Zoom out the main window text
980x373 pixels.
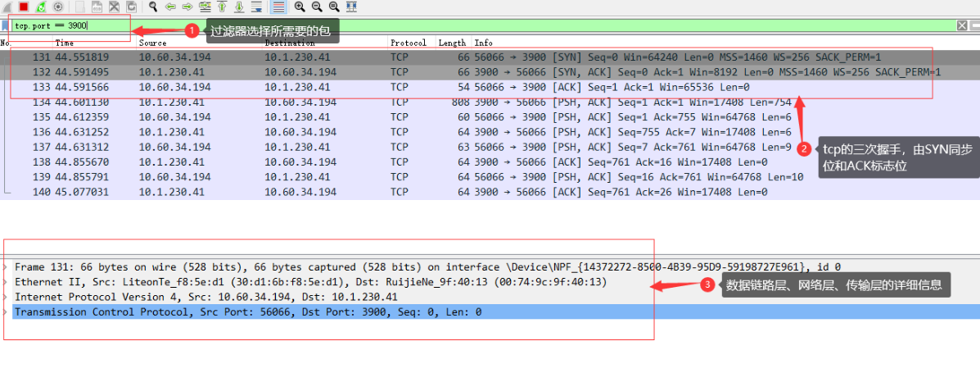tap(317, 7)
